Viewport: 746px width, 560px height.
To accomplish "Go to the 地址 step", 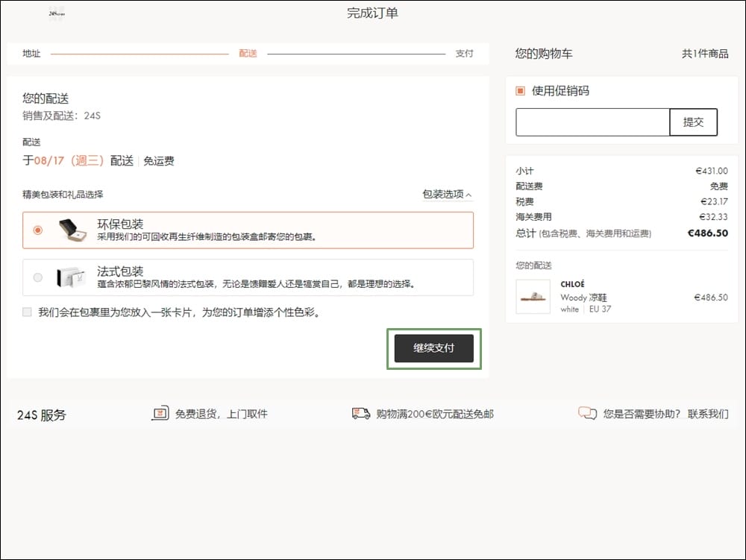I will click(x=31, y=53).
